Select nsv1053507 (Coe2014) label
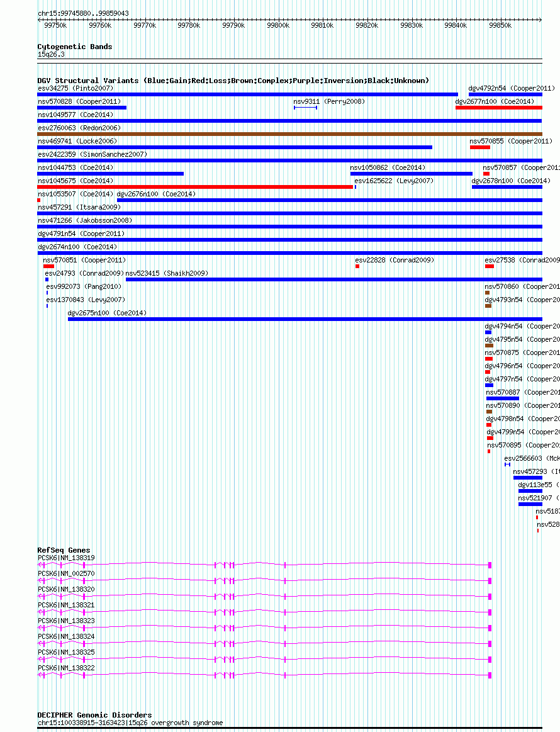The width and height of the screenshot is (560, 732). coord(76,194)
